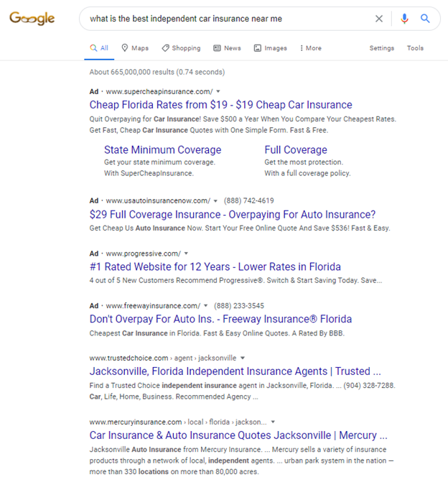Open Cheap Florida Rates ad headline
This screenshot has height=482, width=448.
[x=220, y=105]
